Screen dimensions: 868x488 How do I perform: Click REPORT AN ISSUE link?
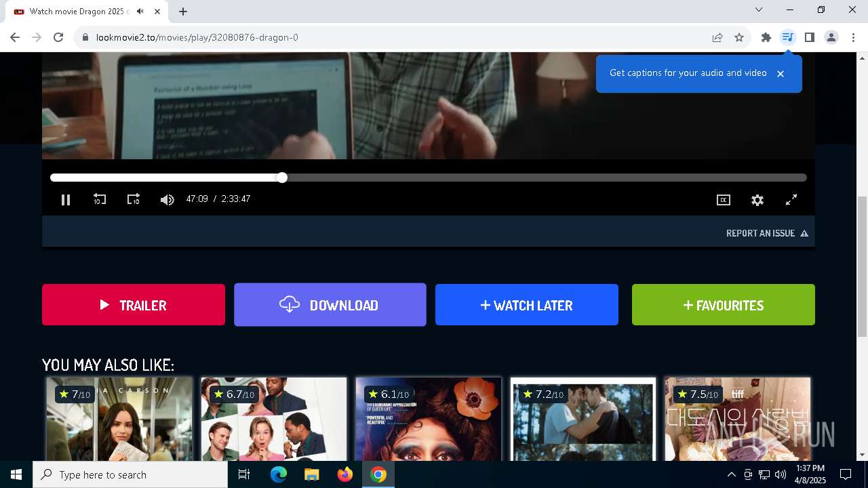pyautogui.click(x=767, y=233)
